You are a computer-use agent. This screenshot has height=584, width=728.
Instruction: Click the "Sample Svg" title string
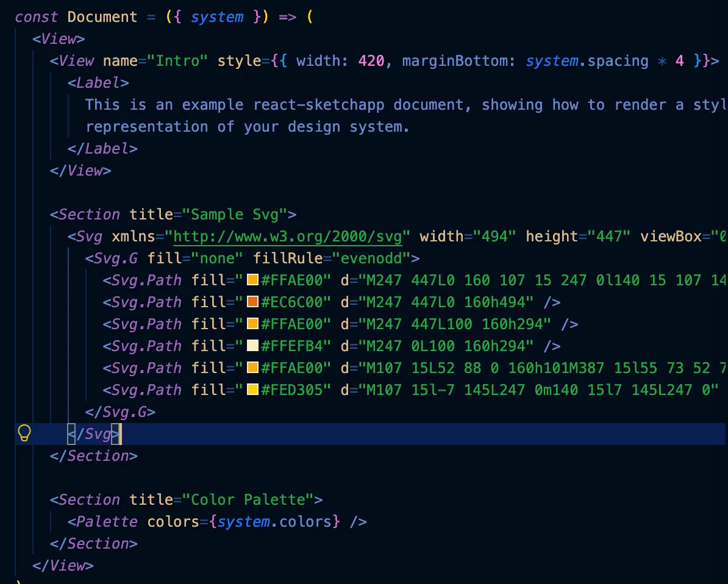tap(235, 215)
